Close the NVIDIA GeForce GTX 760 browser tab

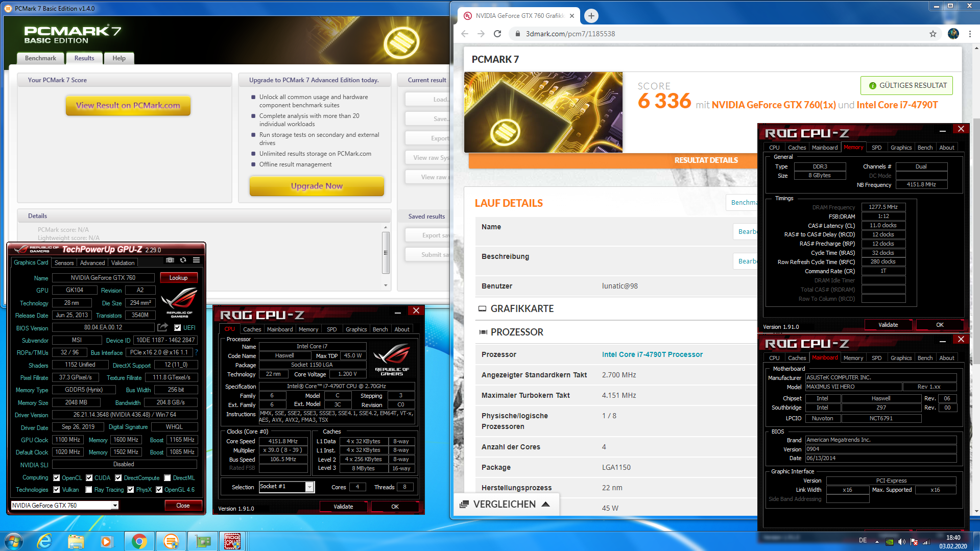pos(572,16)
